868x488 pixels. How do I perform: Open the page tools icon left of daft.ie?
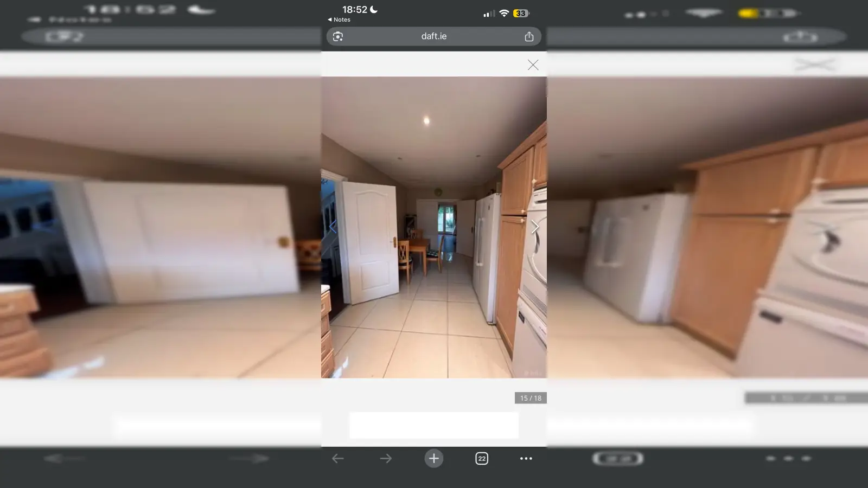tap(338, 36)
